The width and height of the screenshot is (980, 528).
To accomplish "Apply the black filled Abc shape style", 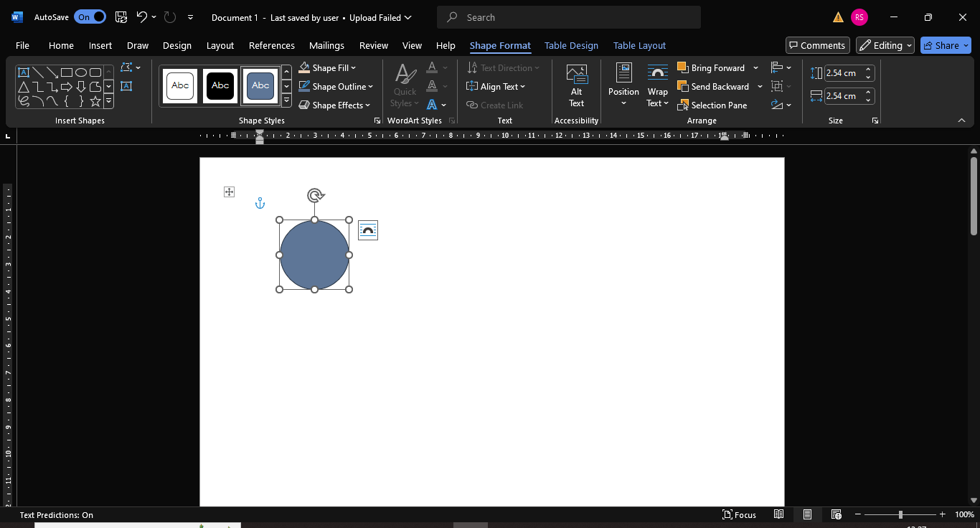I will click(220, 86).
